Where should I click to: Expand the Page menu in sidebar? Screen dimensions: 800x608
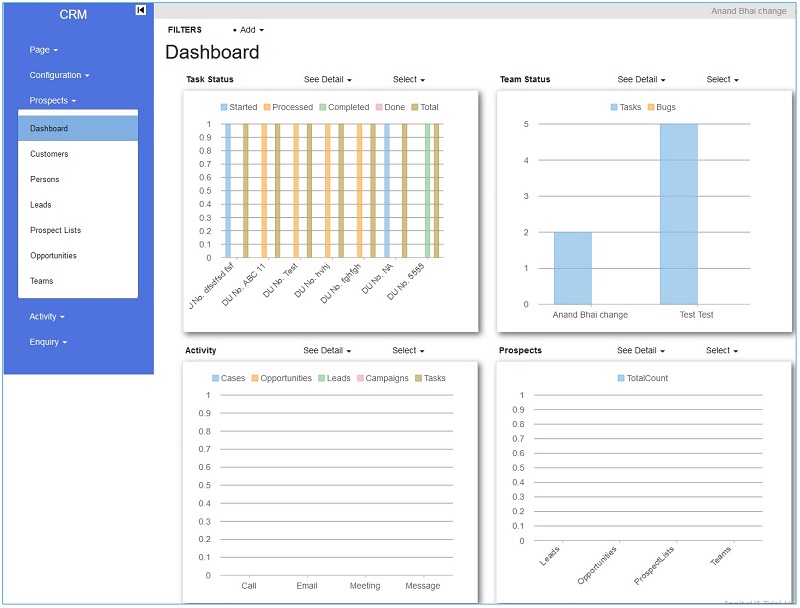pos(44,50)
